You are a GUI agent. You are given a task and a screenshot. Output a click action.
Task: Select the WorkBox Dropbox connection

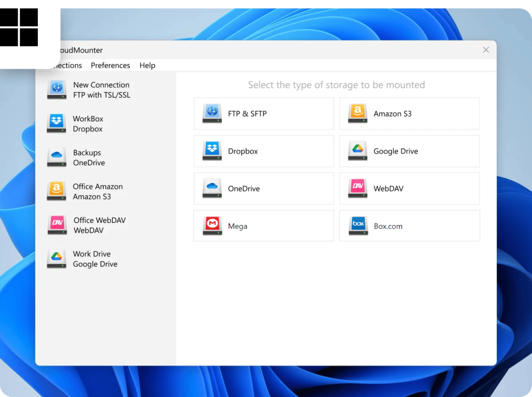(x=105, y=124)
